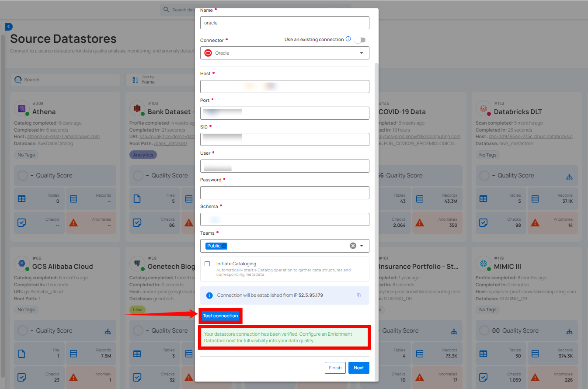The width and height of the screenshot is (588, 389).
Task: Click the Athena Checks icon
Action: point(22,222)
